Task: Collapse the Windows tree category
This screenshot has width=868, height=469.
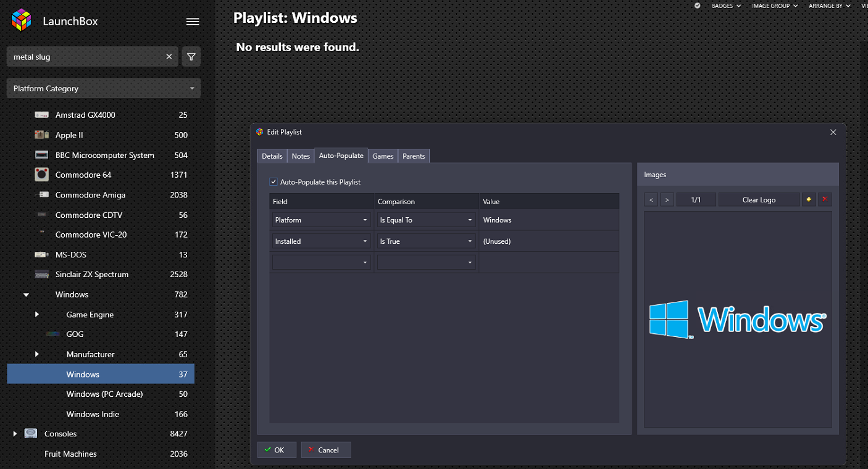Action: click(26, 295)
